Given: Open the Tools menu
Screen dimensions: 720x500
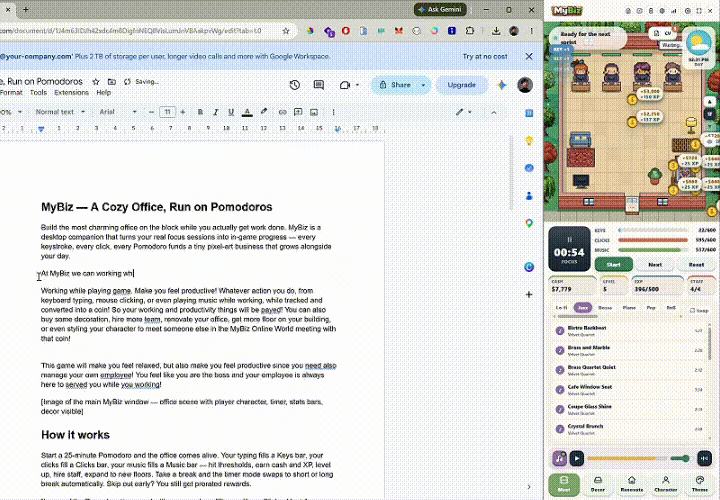Looking at the screenshot, I should click(38, 92).
